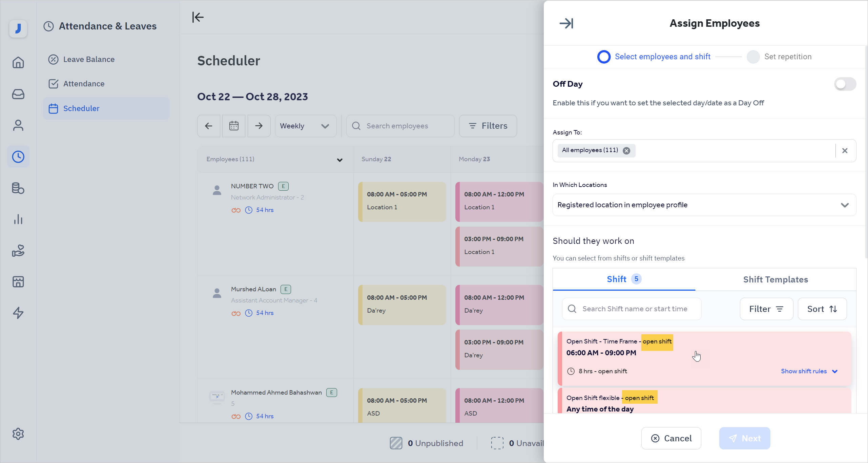Open the Reports bar-chart icon in sidebar
The width and height of the screenshot is (868, 463).
pyautogui.click(x=18, y=219)
